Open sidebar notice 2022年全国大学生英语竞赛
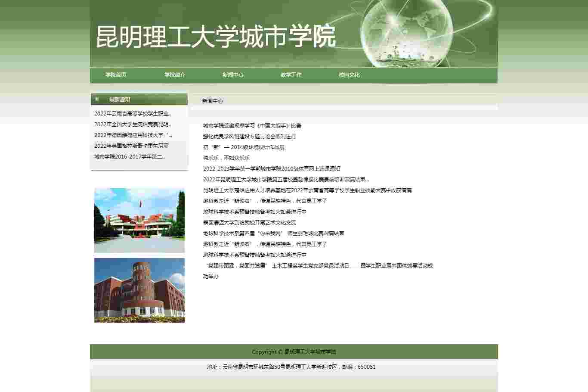The image size is (588, 392). coord(133,124)
